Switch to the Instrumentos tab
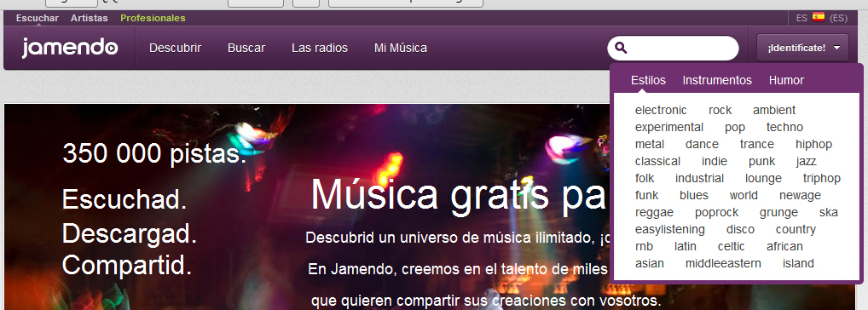 pos(717,80)
